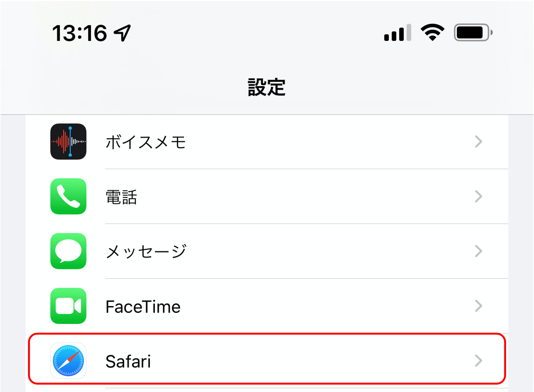Expand the Safari row chevron
The height and width of the screenshot is (392, 534).
(478, 361)
